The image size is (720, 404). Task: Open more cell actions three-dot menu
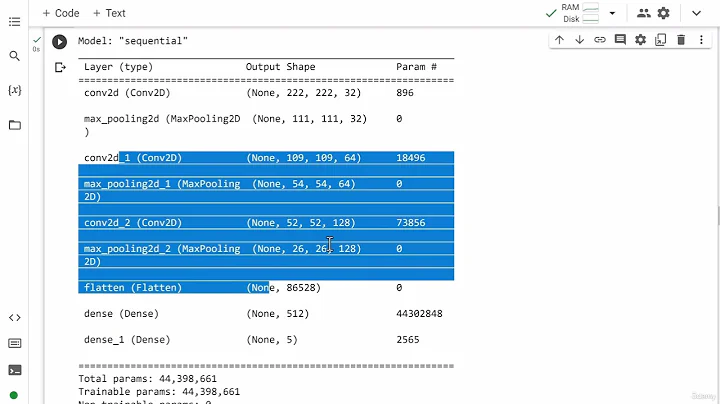(701, 40)
